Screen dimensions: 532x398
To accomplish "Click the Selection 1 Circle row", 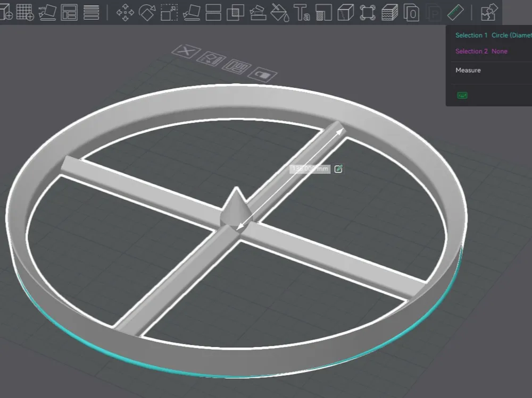I will coord(493,35).
